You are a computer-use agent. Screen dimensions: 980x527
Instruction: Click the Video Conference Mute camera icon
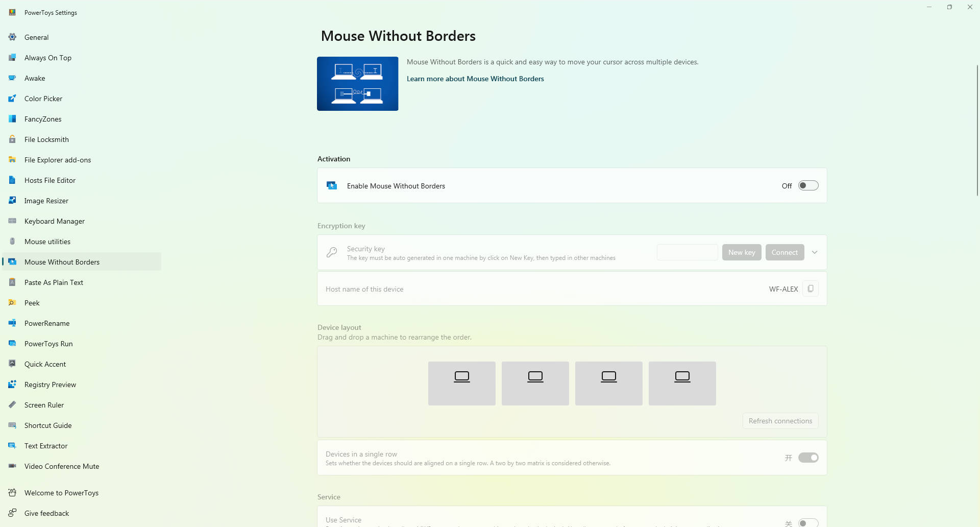pyautogui.click(x=12, y=466)
